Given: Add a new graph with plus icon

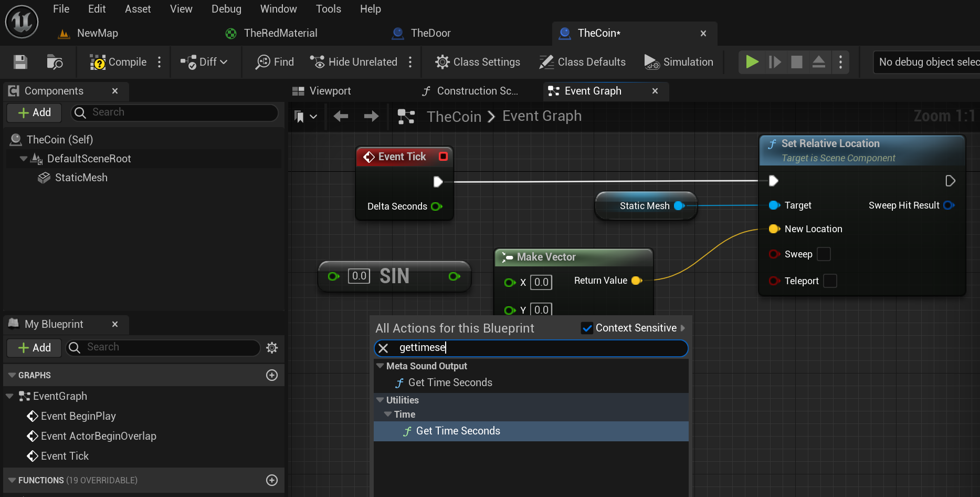Looking at the screenshot, I should pyautogui.click(x=272, y=375).
